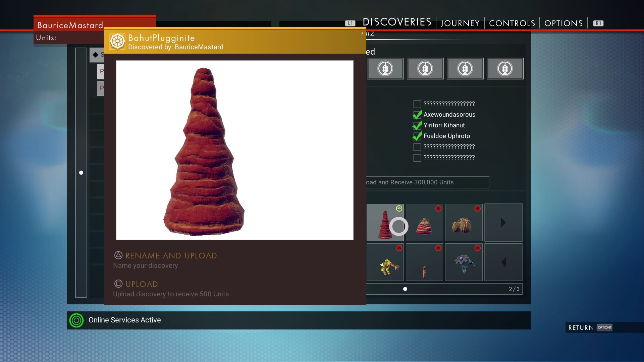Toggle the Fualdoe Uphroto checkbox
The height and width of the screenshot is (362, 644).
point(417,136)
